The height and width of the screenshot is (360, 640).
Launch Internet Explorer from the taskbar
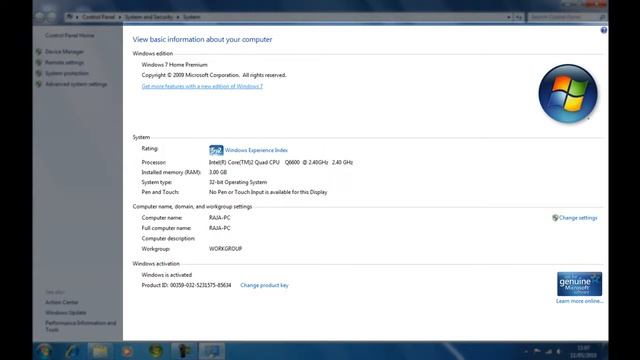(x=72, y=351)
